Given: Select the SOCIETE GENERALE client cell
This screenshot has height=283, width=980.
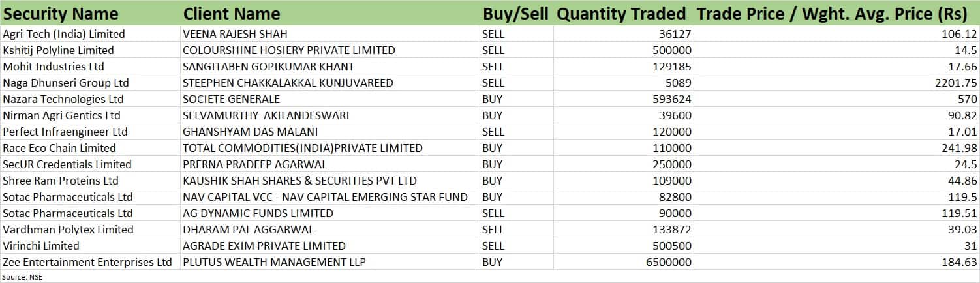Looking at the screenshot, I should pyautogui.click(x=329, y=99).
